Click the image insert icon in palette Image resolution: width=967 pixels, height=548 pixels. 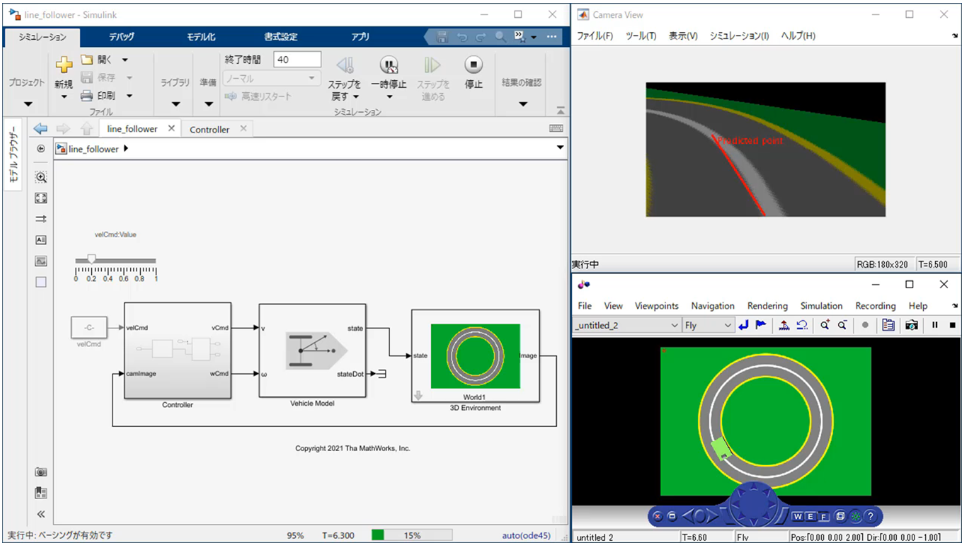click(x=41, y=261)
